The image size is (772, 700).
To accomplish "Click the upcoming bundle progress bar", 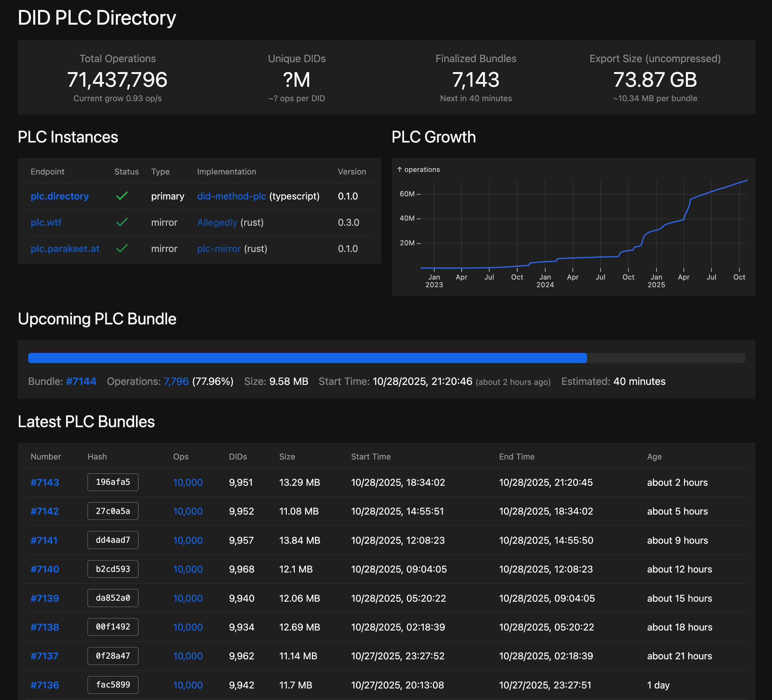I will pyautogui.click(x=386, y=358).
